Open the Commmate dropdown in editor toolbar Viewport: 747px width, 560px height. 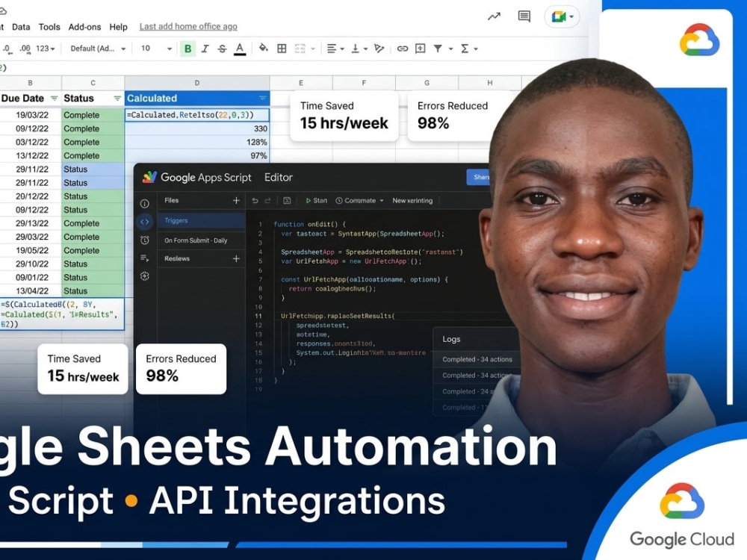360,200
